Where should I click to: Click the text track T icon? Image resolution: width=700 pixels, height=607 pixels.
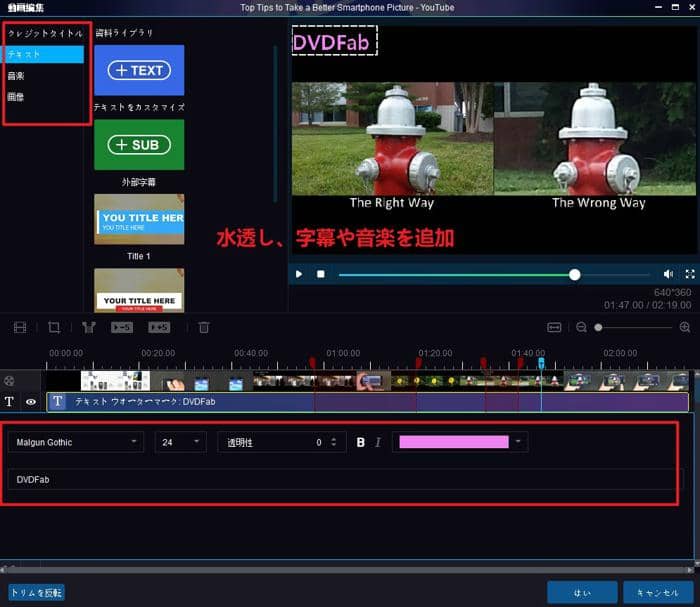(9, 402)
